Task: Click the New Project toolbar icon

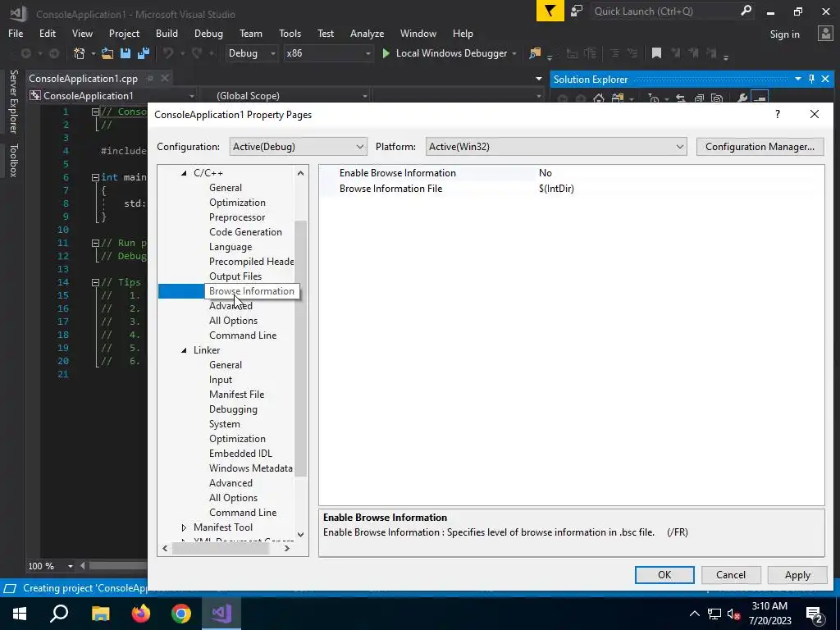Action: pos(80,53)
